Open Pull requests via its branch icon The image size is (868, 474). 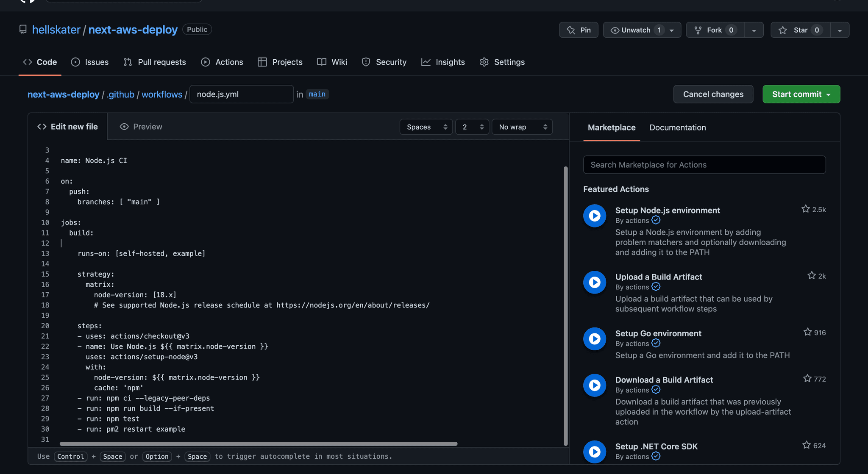pyautogui.click(x=128, y=62)
